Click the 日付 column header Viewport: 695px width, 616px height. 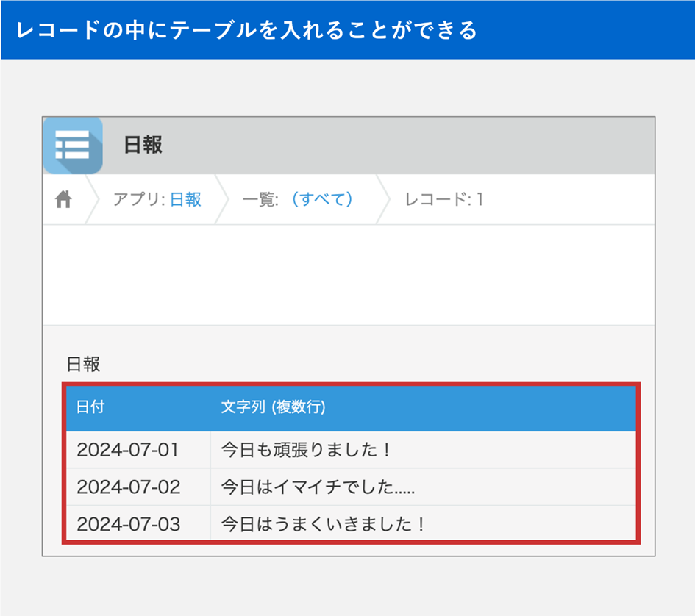point(90,407)
